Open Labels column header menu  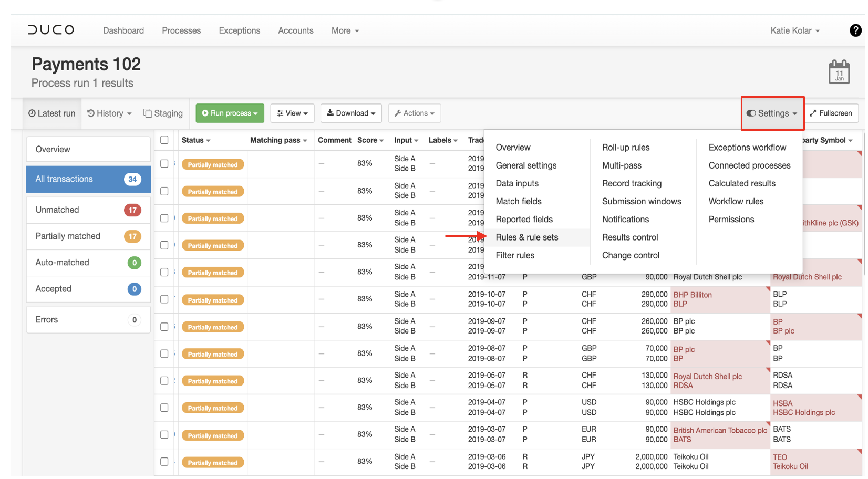[x=443, y=140]
